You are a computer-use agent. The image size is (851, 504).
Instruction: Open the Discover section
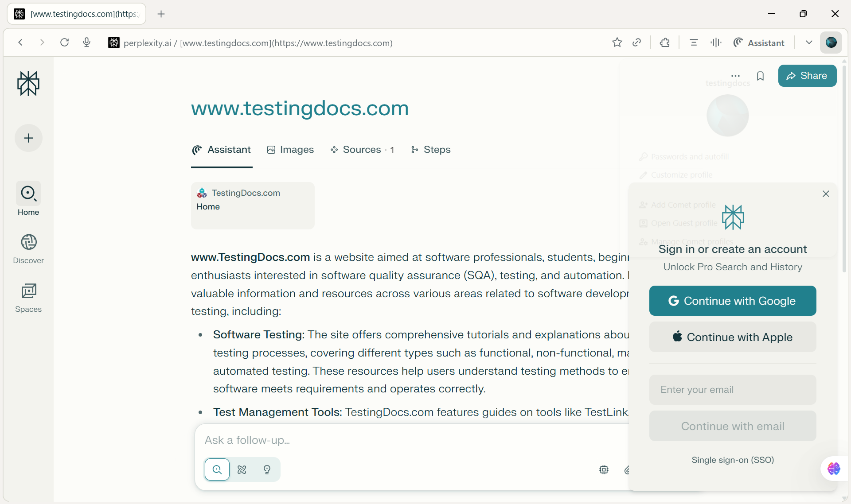tap(28, 249)
